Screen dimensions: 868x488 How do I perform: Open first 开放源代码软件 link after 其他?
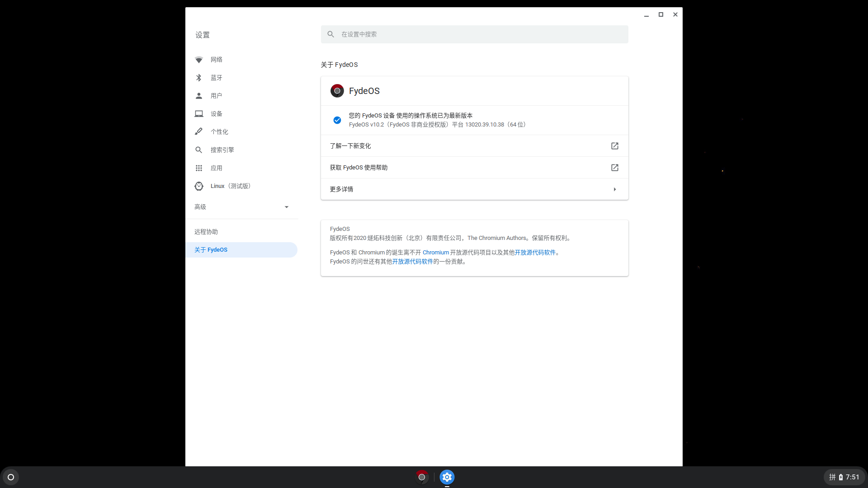[x=535, y=253]
